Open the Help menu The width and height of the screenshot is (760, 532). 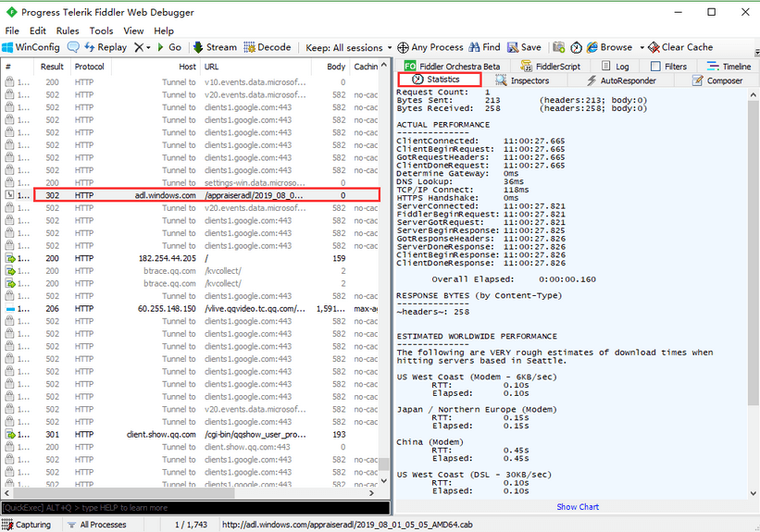point(164,31)
